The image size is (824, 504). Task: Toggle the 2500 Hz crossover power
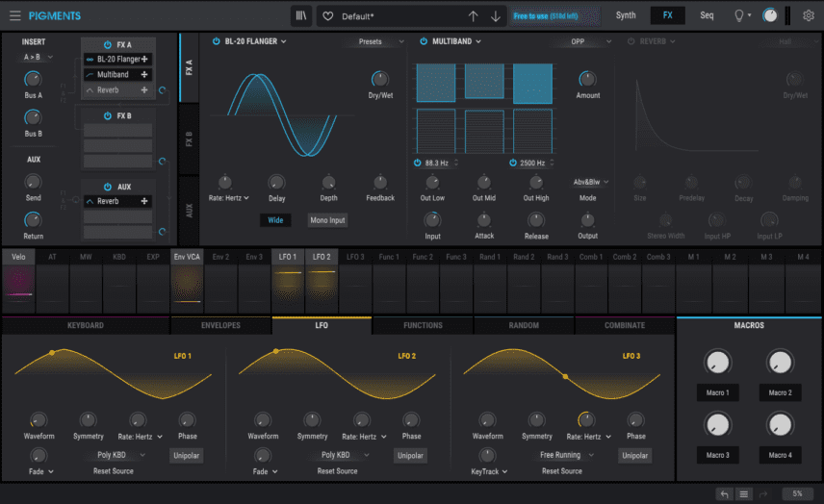tap(513, 163)
